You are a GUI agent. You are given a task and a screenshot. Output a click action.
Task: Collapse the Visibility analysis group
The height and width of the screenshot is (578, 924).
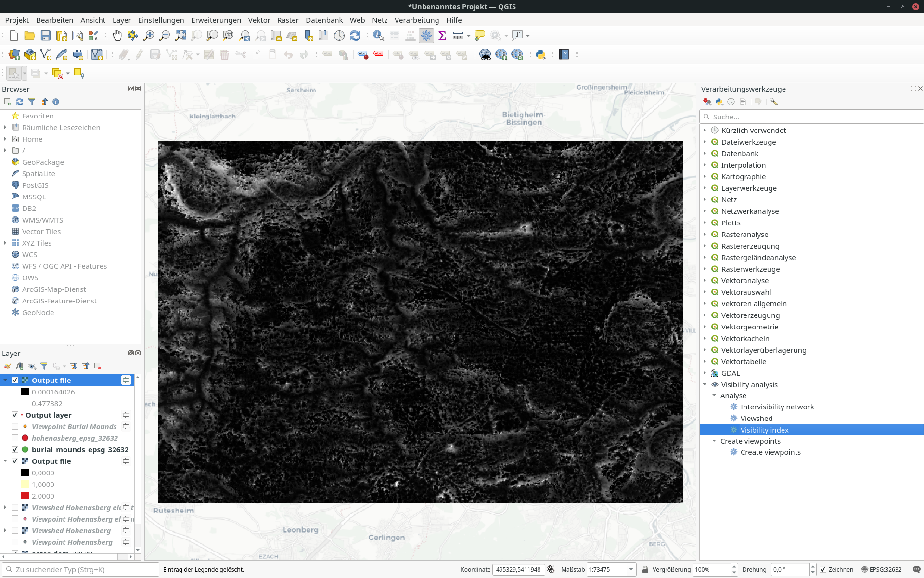[705, 384]
